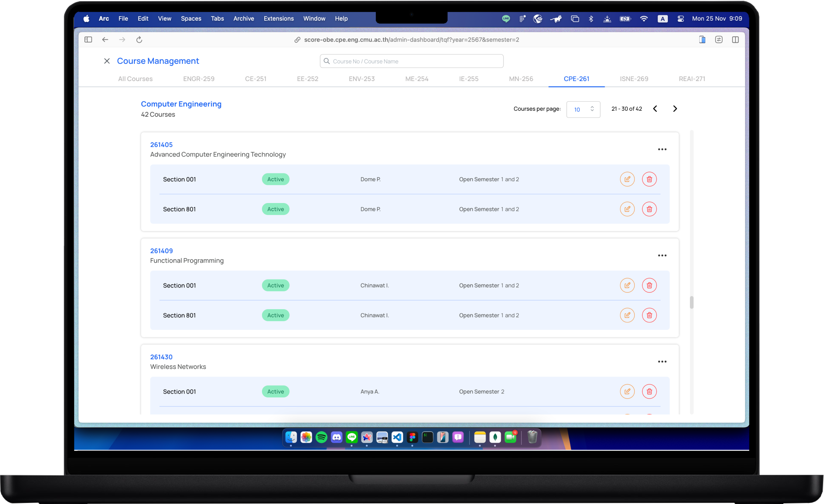Screen dimensions: 824x504
Task: Switch to the ISNE-269 tab
Action: pyautogui.click(x=634, y=79)
